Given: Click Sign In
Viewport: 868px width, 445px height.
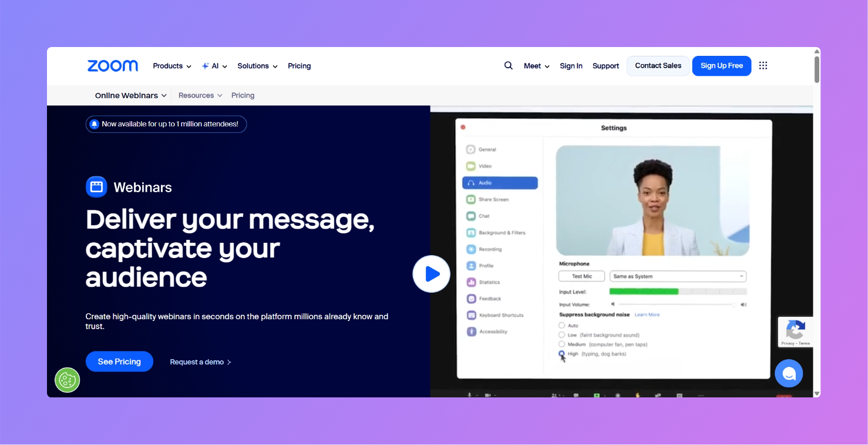Looking at the screenshot, I should point(571,66).
